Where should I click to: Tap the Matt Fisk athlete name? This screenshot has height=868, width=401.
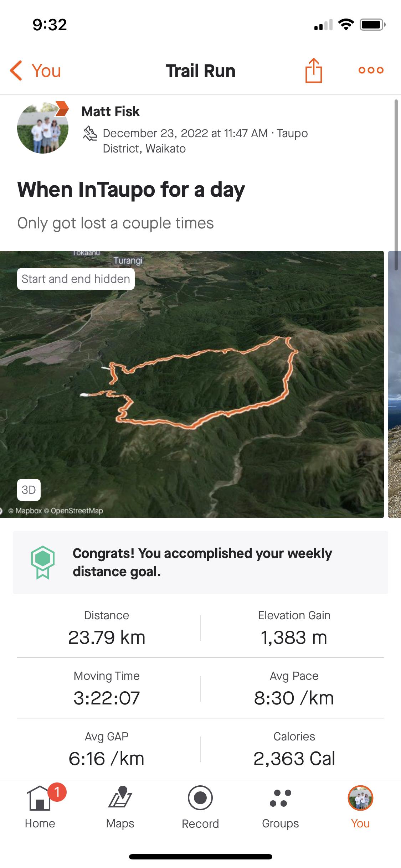pos(110,112)
